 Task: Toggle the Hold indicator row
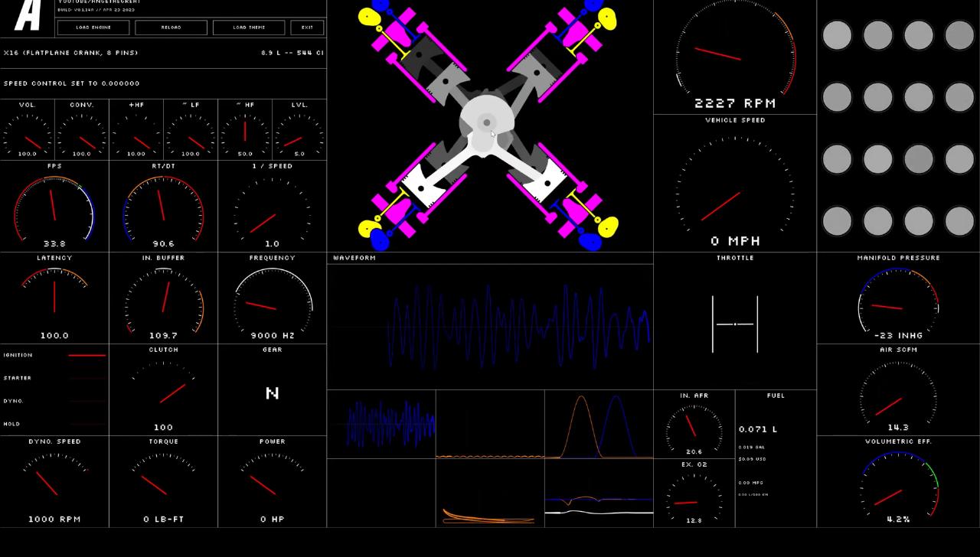(54, 424)
